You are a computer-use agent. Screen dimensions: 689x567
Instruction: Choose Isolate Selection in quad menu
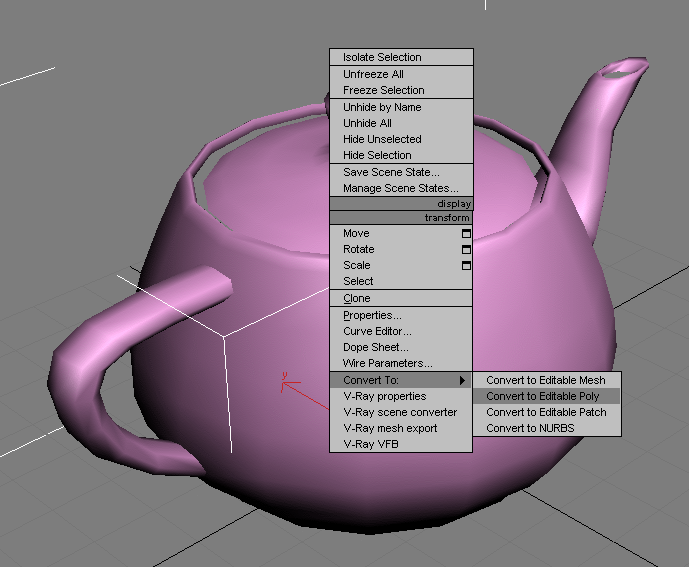401,57
